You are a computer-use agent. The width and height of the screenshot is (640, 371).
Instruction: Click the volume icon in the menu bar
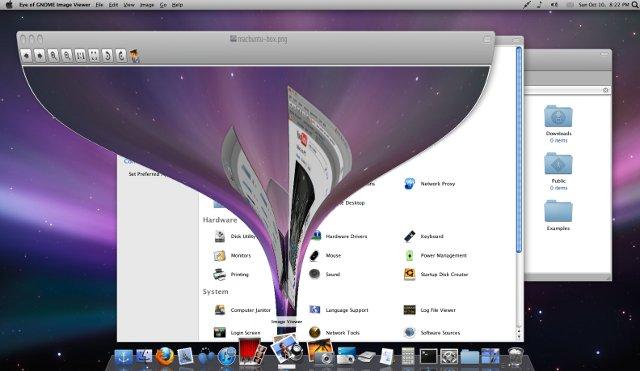pos(554,5)
